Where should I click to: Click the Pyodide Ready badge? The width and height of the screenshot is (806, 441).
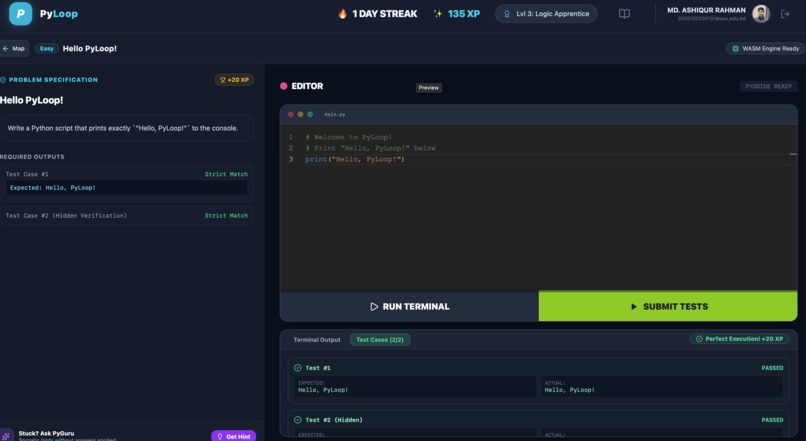768,86
